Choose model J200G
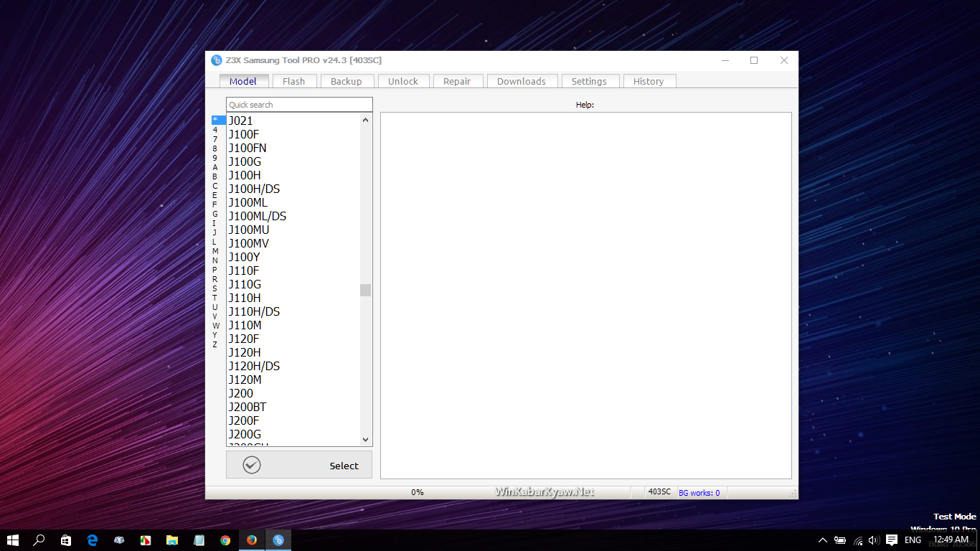This screenshot has height=551, width=980. pos(245,434)
